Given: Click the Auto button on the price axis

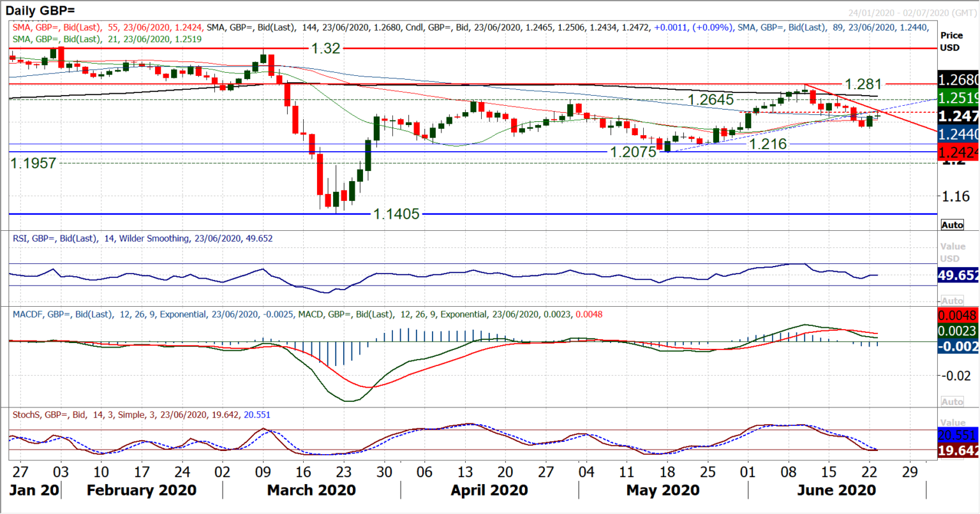Looking at the screenshot, I should click(x=953, y=224).
